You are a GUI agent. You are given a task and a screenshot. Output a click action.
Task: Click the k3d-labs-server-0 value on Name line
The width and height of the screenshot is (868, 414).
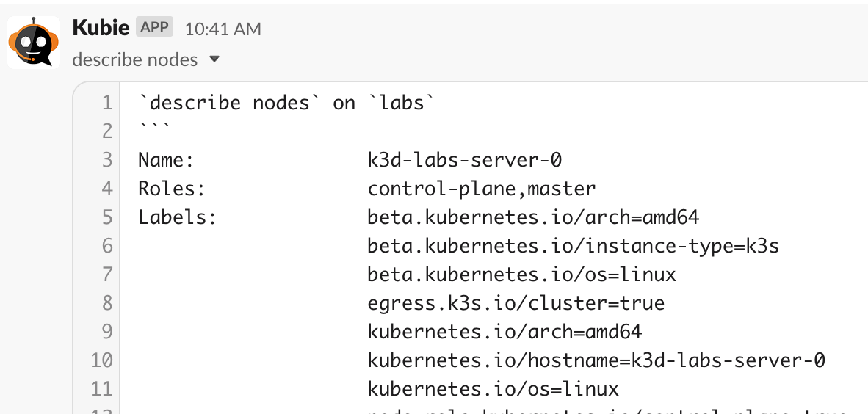[465, 161]
